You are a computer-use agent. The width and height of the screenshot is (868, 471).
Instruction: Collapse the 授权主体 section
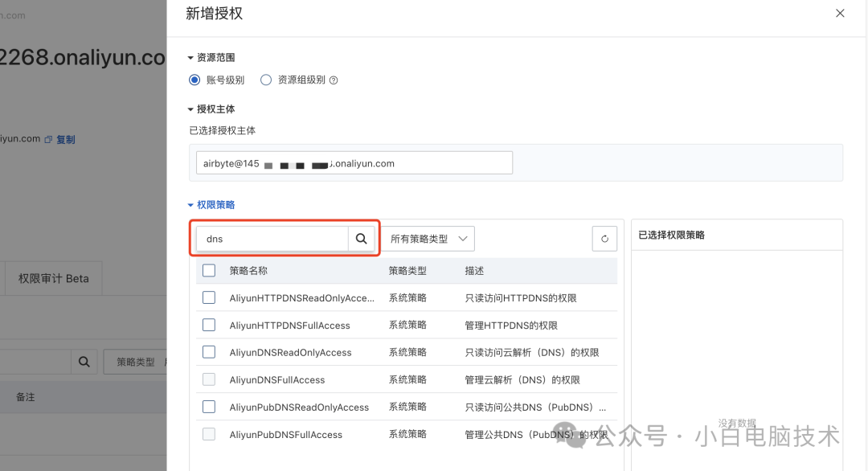(x=211, y=109)
